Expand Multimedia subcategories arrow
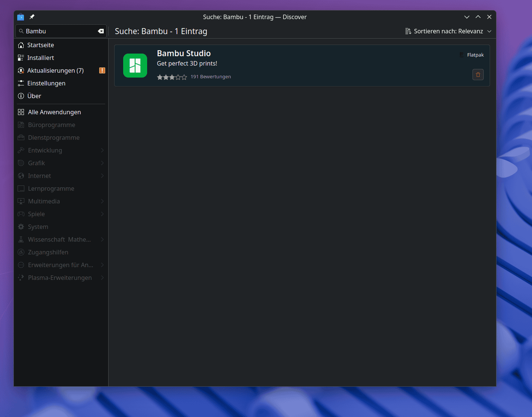The width and height of the screenshot is (532, 417). 102,201
